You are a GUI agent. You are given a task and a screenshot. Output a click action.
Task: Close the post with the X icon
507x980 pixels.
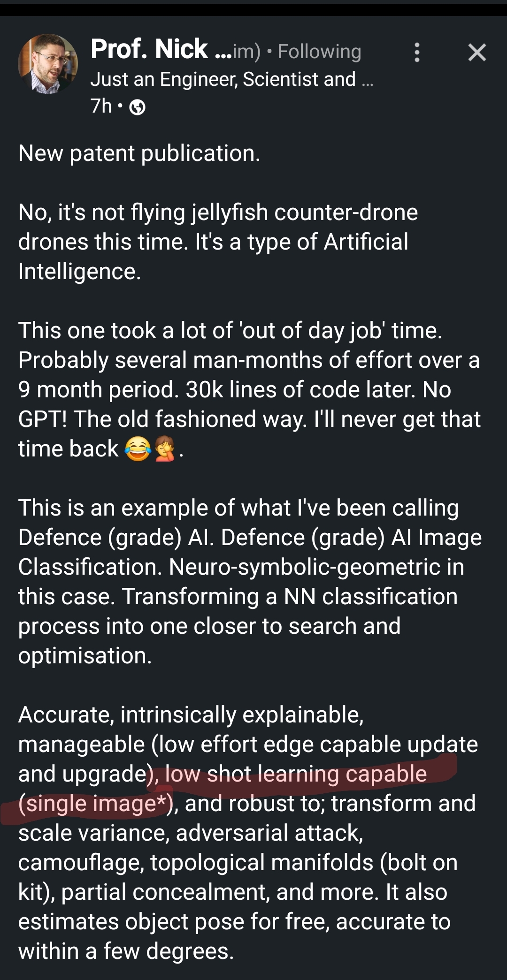coord(477,52)
